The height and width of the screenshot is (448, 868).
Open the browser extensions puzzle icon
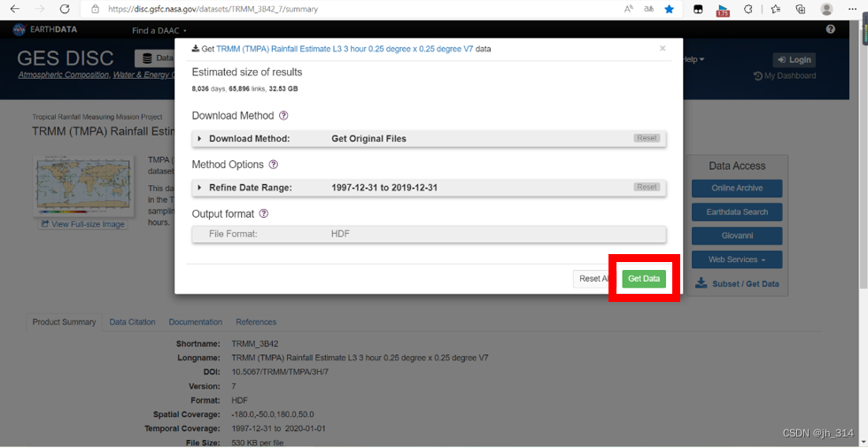[748, 10]
